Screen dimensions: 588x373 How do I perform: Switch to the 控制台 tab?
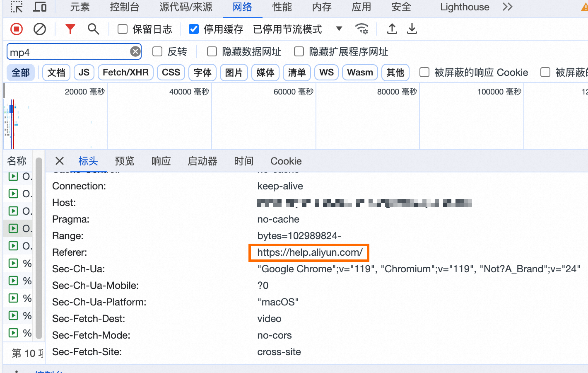pyautogui.click(x=125, y=7)
